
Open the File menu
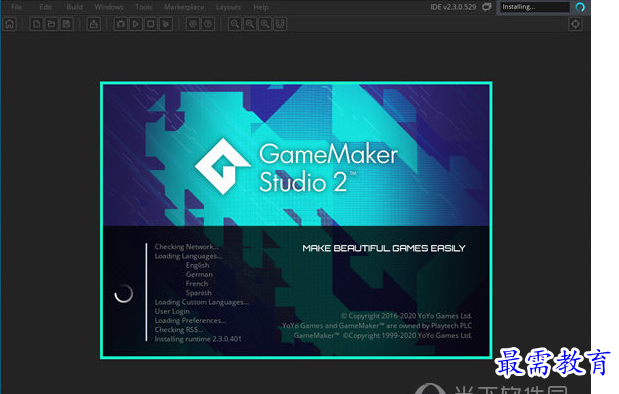pyautogui.click(x=16, y=7)
